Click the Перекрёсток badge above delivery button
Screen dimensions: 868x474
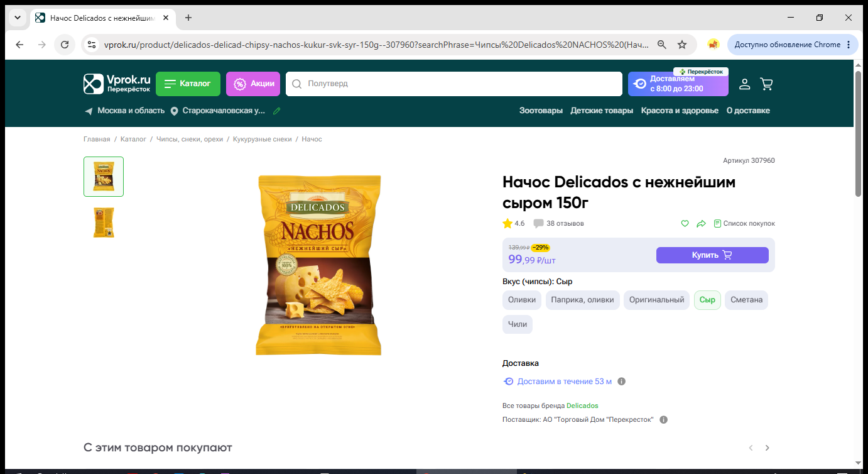(x=701, y=72)
